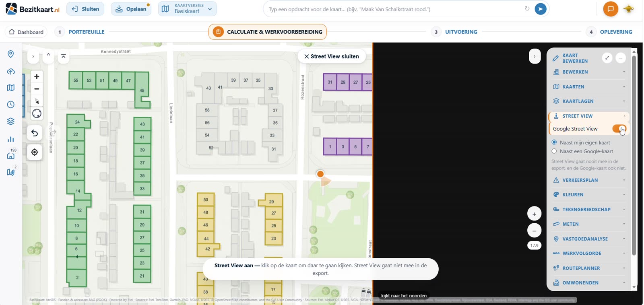Expand the Kaarten section

pyautogui.click(x=589, y=87)
